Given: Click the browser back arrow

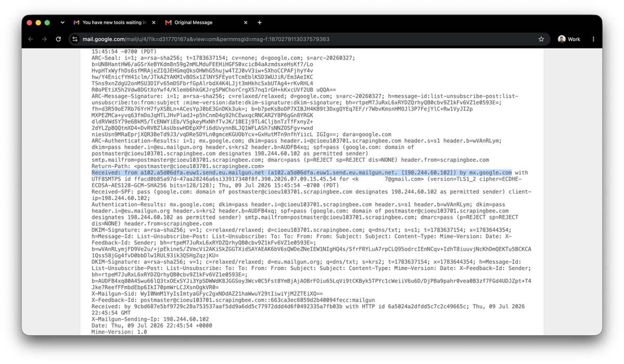Looking at the screenshot, I should point(31,39).
